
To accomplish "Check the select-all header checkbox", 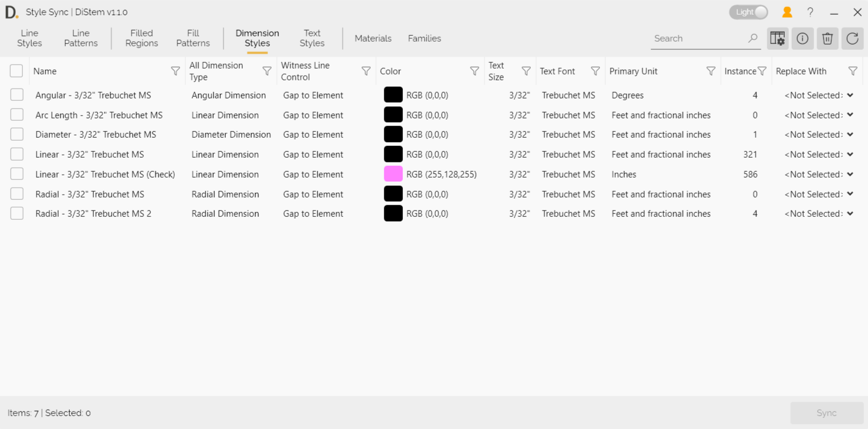I will (x=16, y=71).
